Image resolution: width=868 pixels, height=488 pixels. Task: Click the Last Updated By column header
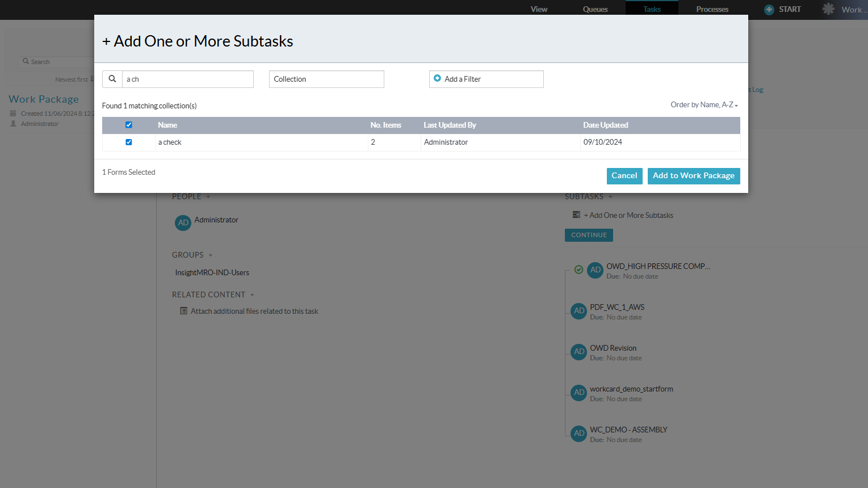450,125
